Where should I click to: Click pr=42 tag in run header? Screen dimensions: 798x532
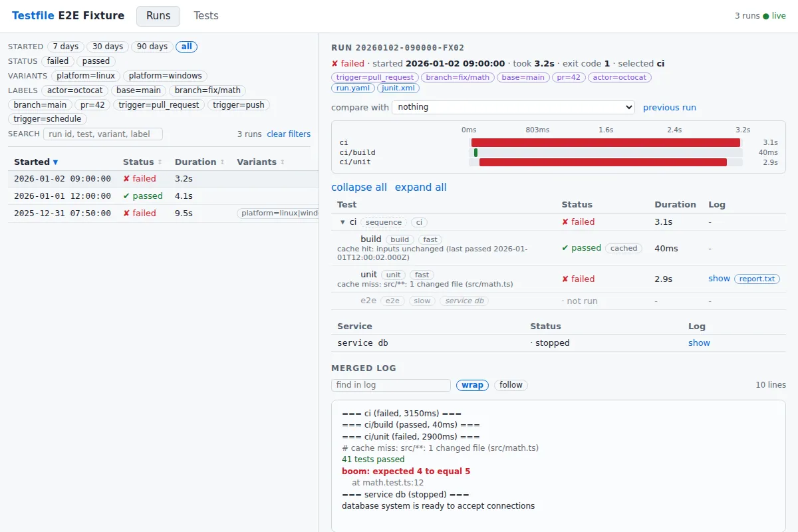(x=569, y=77)
